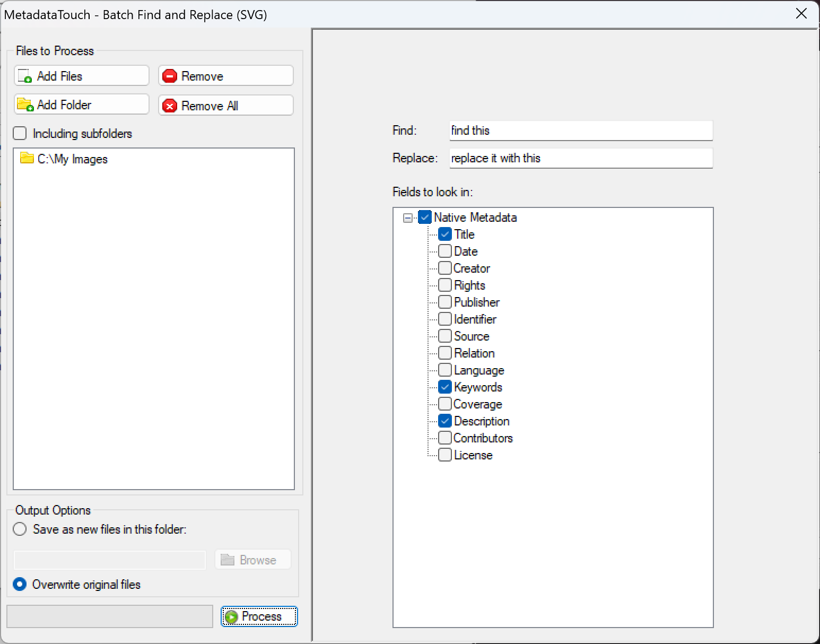
Task: Collapse the Native Metadata tree node
Action: click(x=407, y=217)
